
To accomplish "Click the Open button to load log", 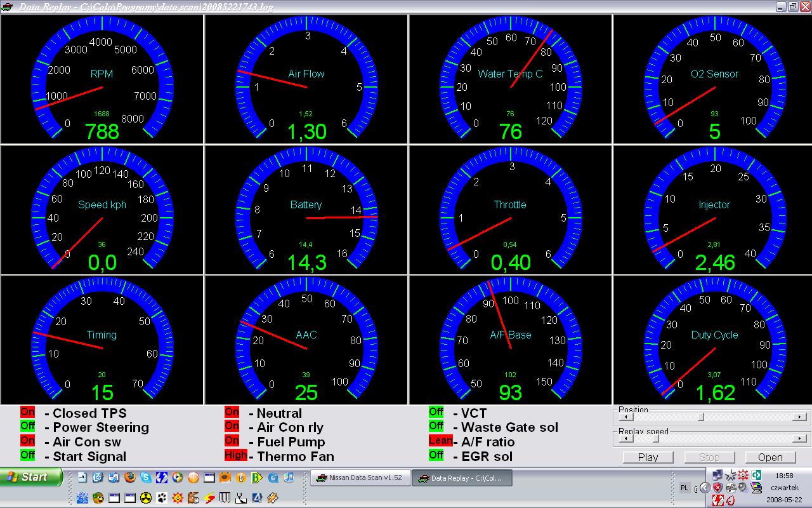I will click(770, 457).
